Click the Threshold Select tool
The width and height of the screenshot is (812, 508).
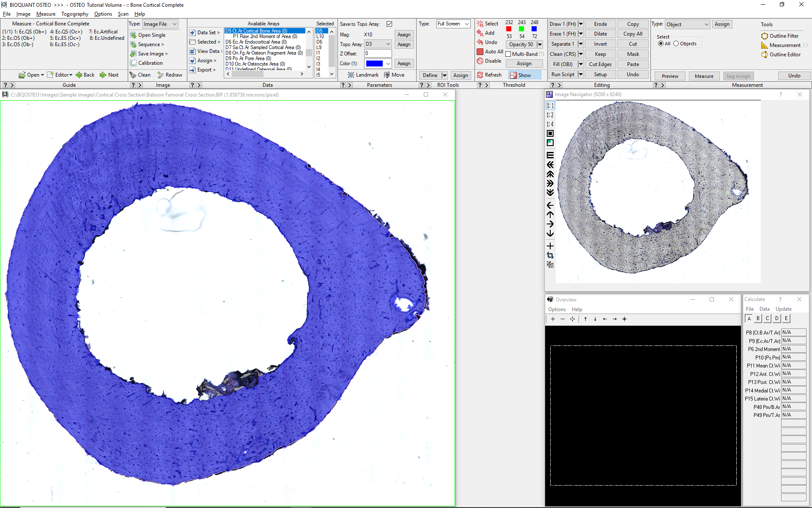[x=488, y=24]
